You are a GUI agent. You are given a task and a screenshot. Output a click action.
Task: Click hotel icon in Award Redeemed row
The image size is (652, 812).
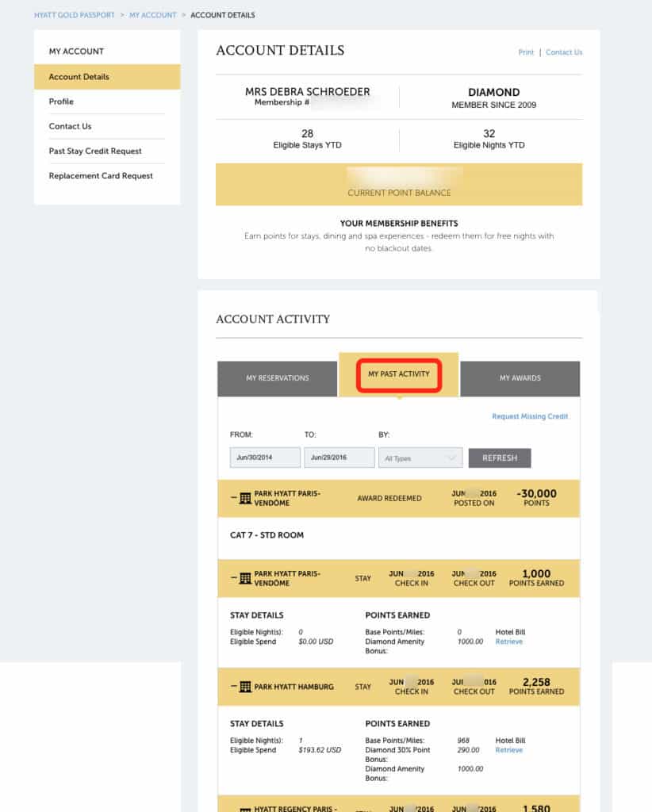point(245,498)
